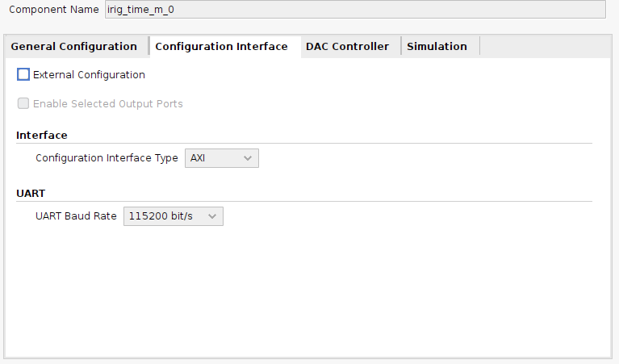619x364 pixels.
Task: Click the empty tab strip after Simulation
Action: coord(545,47)
